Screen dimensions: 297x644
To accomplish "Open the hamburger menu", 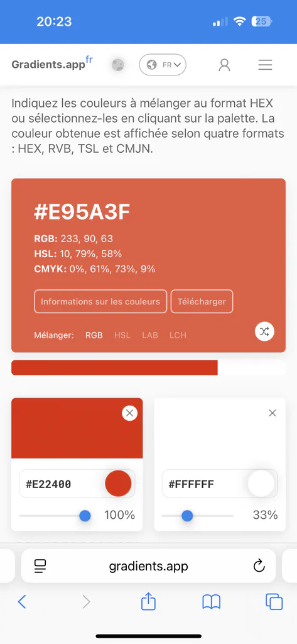I will [x=265, y=65].
